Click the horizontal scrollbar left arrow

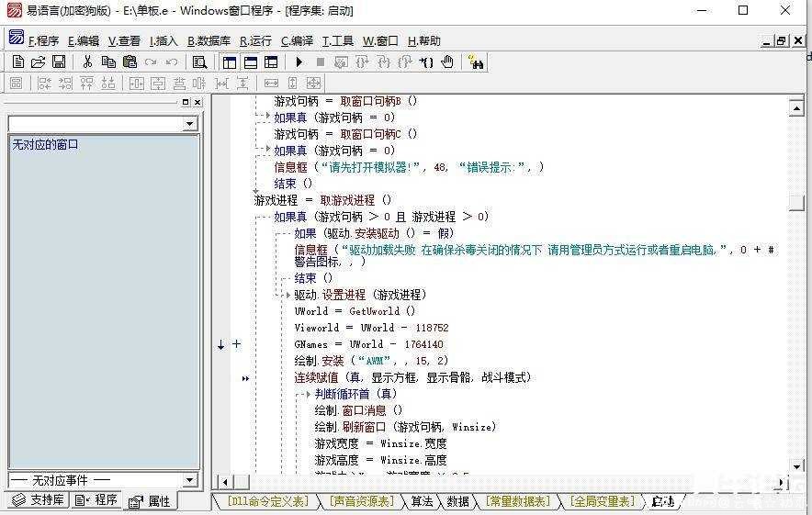[225, 482]
